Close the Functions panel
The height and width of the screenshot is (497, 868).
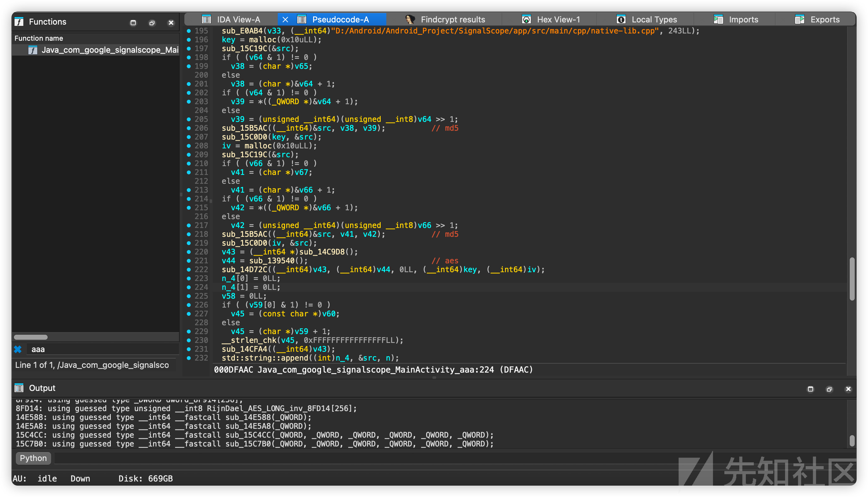pyautogui.click(x=171, y=22)
